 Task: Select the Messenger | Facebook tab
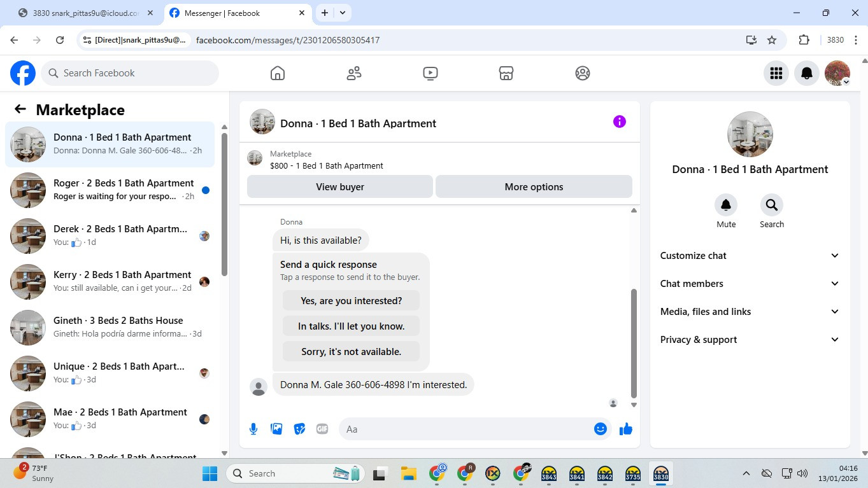coord(238,13)
